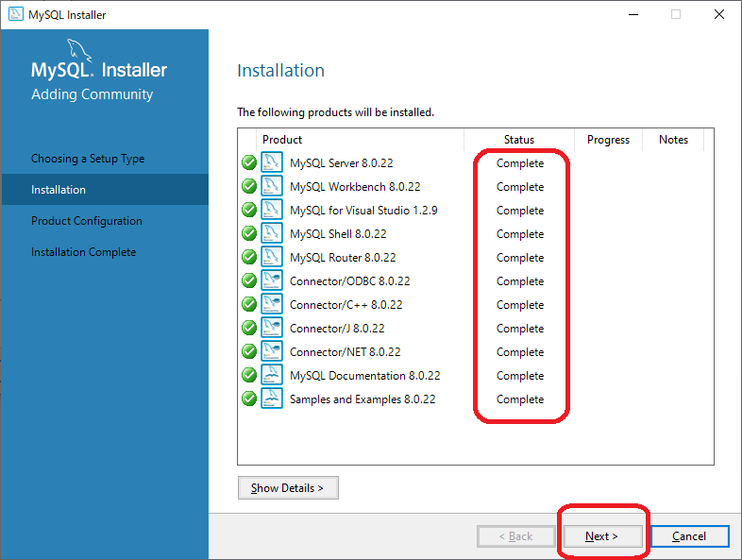742x560 pixels.
Task: Click green checkmark beside MySQL Router 8.0.22
Action: [x=249, y=257]
